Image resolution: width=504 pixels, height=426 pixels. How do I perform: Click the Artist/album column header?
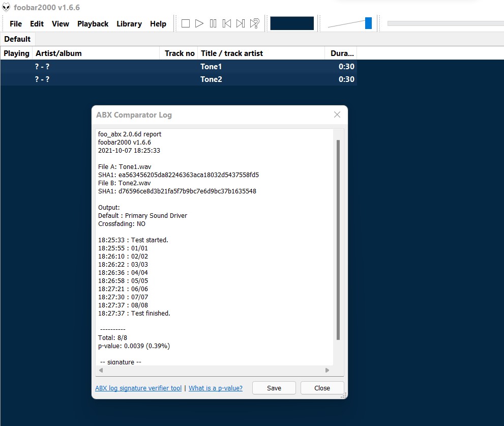point(96,53)
